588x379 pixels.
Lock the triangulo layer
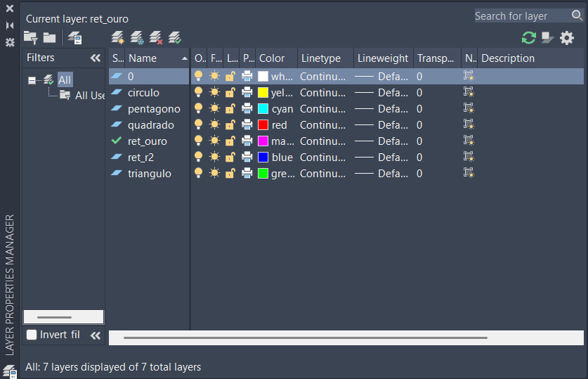click(x=230, y=173)
